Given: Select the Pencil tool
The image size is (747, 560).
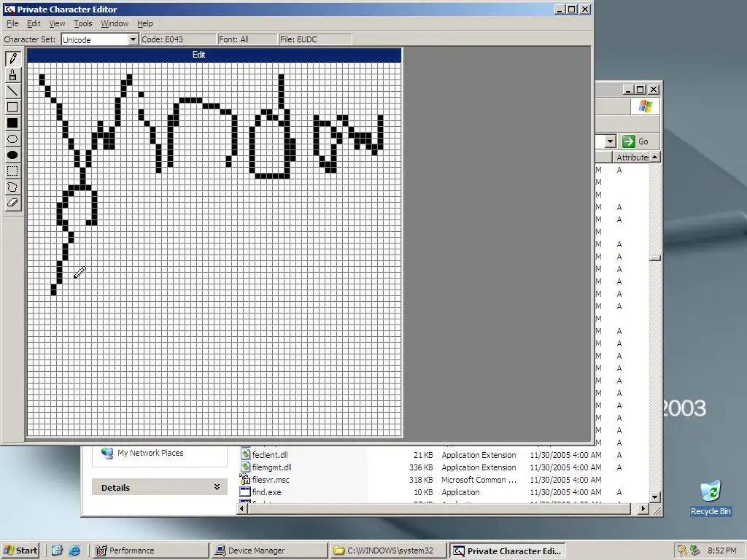Looking at the screenshot, I should pos(13,58).
